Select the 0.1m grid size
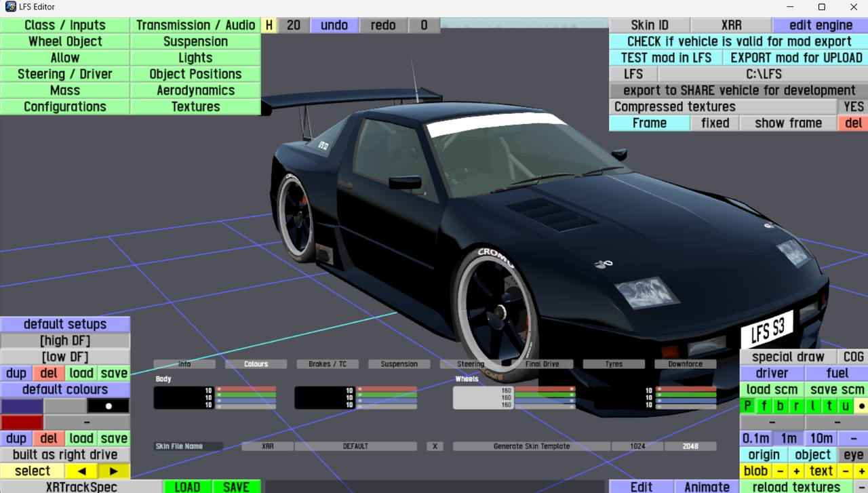868x493 pixels. (755, 438)
